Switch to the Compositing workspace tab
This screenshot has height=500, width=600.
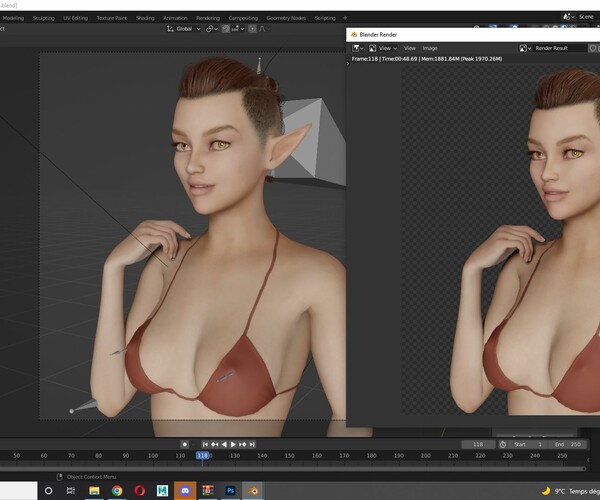coord(243,18)
